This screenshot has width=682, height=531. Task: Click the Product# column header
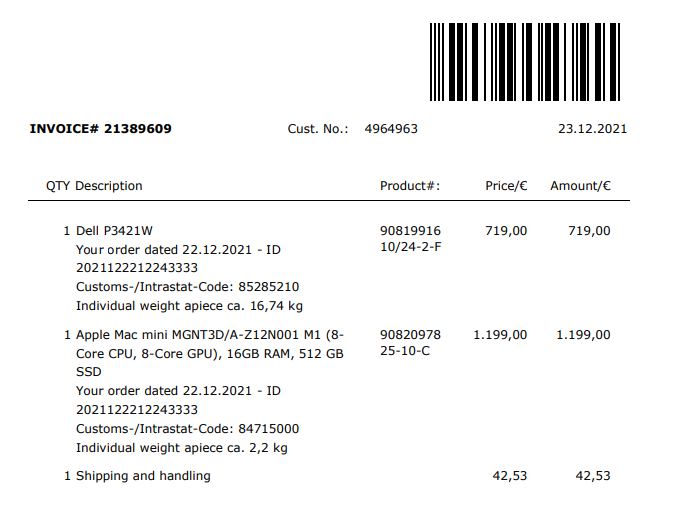click(410, 186)
